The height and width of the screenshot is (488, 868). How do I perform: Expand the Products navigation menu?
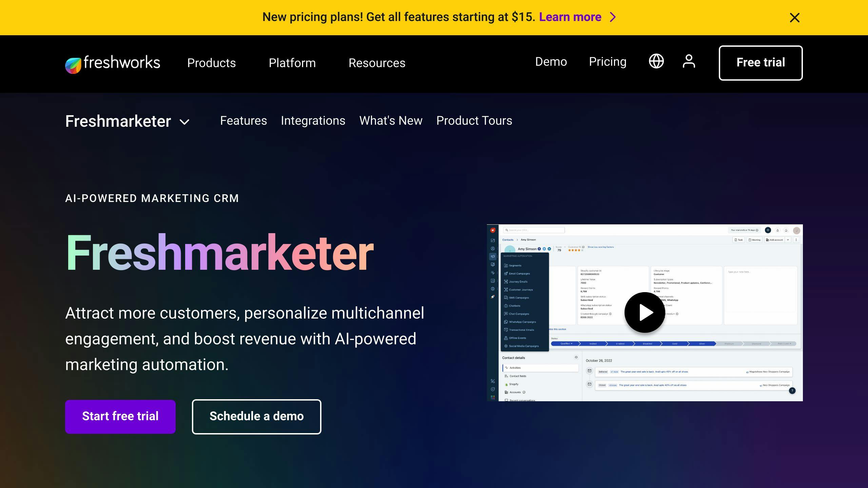coord(212,63)
